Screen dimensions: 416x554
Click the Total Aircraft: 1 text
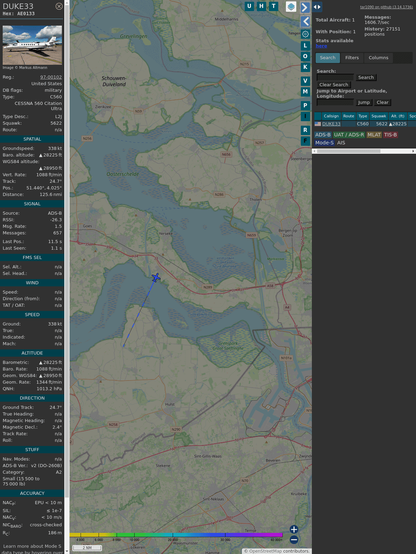click(x=335, y=20)
